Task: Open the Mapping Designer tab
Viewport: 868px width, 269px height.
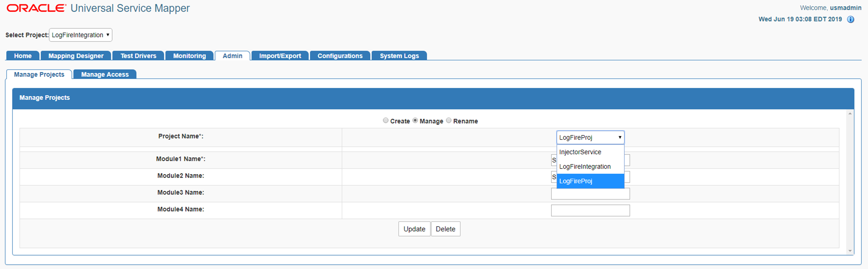Action: point(76,56)
